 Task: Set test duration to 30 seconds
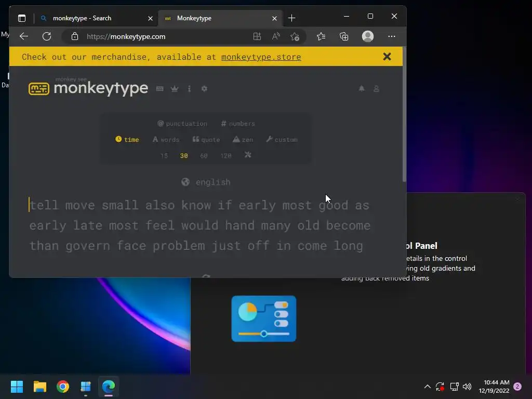(x=184, y=156)
